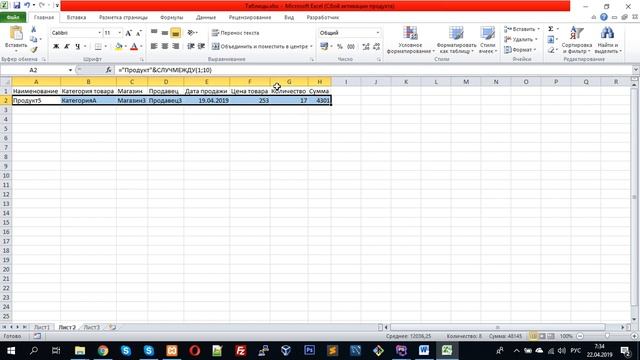The width and height of the screenshot is (640, 360).
Task: Decrease font size with the small A icon
Action: tap(138, 33)
